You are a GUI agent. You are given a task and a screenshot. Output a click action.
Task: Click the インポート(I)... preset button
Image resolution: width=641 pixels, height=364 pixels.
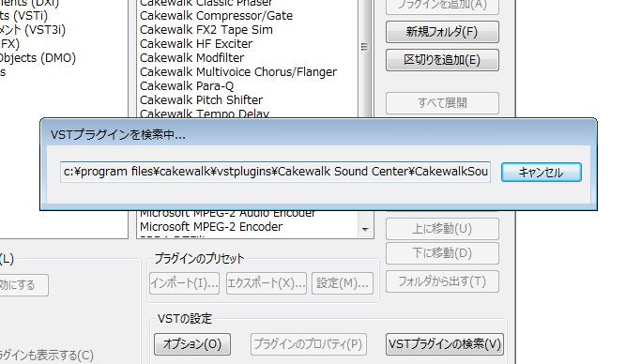coord(184,283)
